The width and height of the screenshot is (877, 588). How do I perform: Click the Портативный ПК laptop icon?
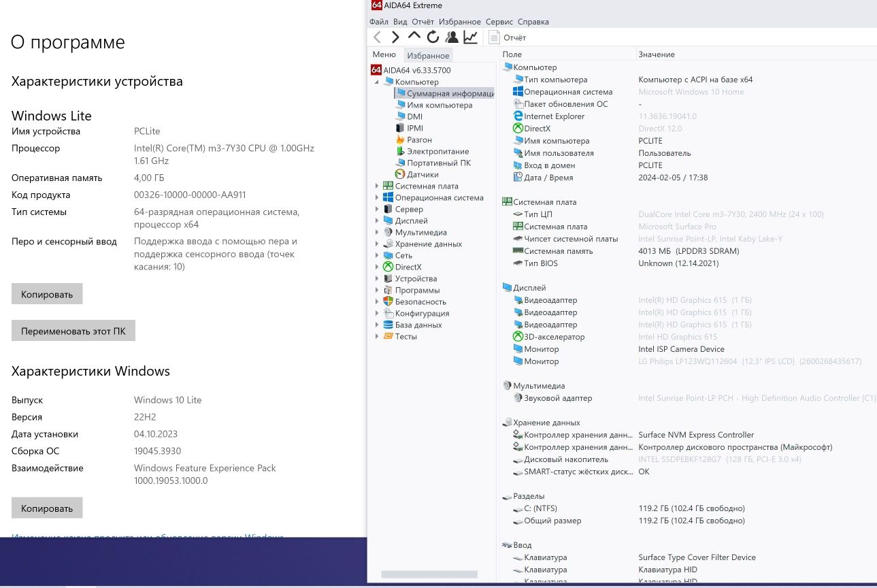(401, 163)
